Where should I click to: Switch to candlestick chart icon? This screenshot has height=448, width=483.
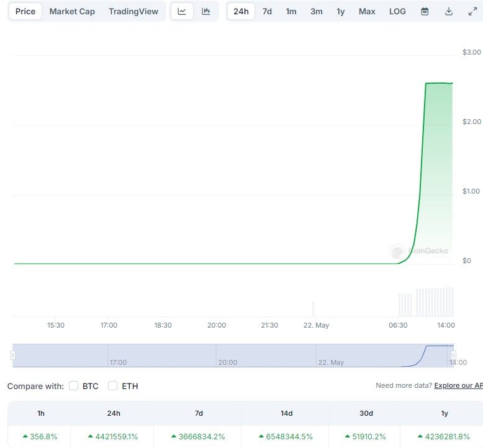coord(205,11)
